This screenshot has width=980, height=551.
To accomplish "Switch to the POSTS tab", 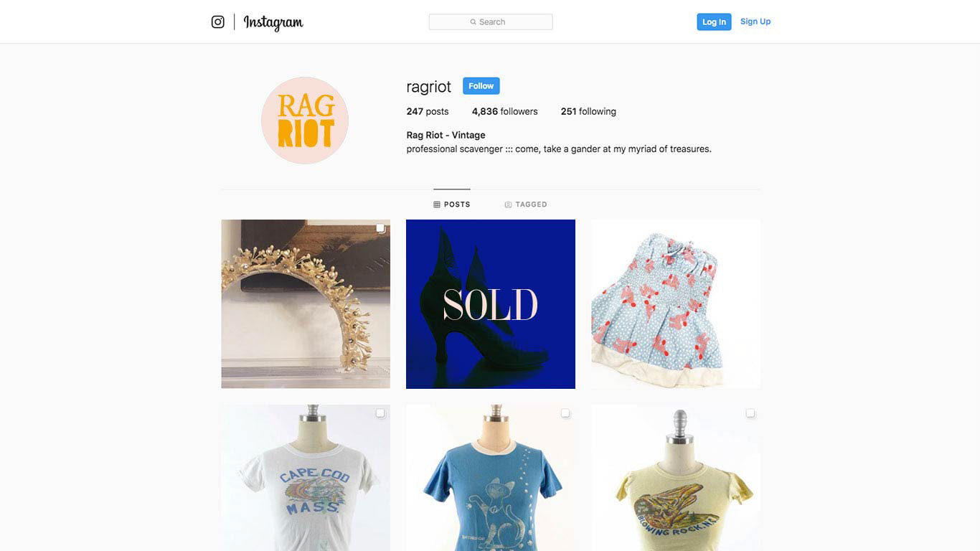I will 452,204.
